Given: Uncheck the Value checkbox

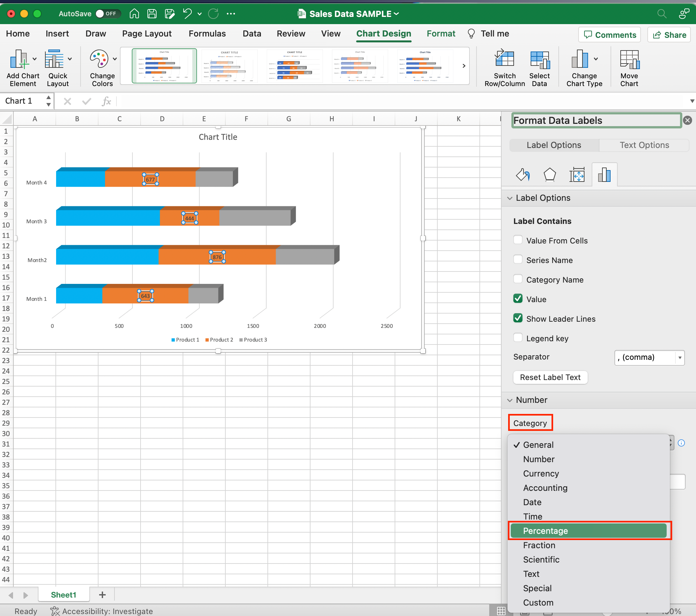Looking at the screenshot, I should (x=518, y=299).
